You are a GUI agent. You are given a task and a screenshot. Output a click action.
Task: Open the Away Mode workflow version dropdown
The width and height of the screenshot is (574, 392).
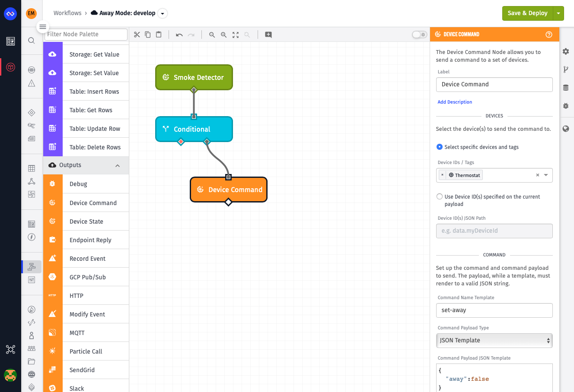(x=163, y=13)
